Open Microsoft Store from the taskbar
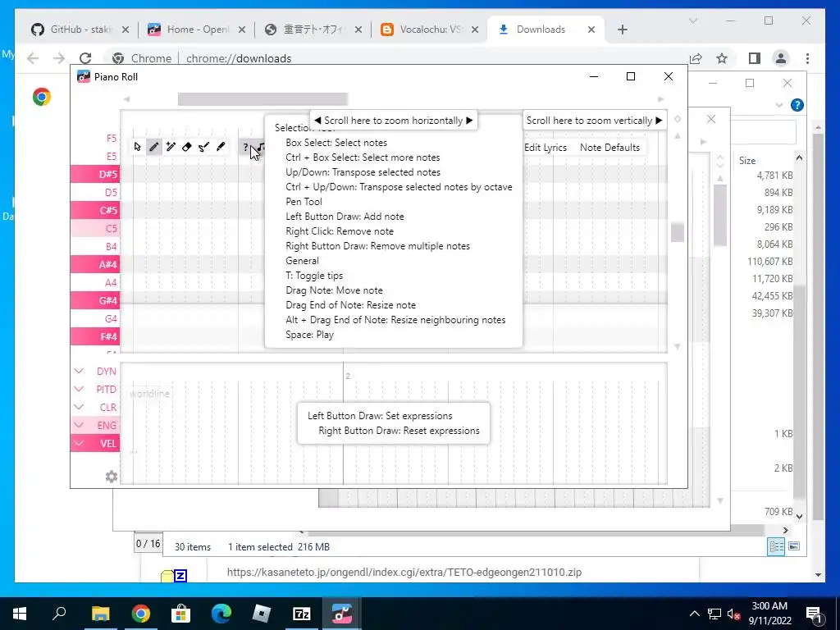 click(x=181, y=614)
